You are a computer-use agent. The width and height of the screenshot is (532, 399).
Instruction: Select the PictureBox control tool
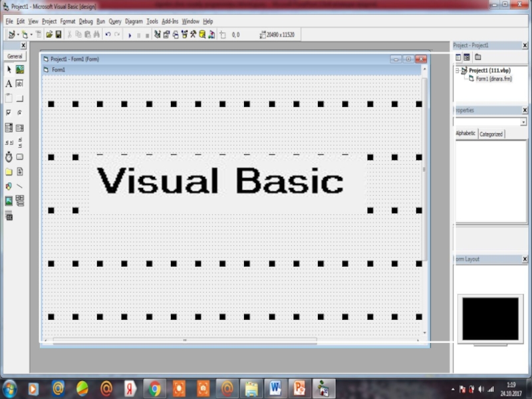[20, 70]
